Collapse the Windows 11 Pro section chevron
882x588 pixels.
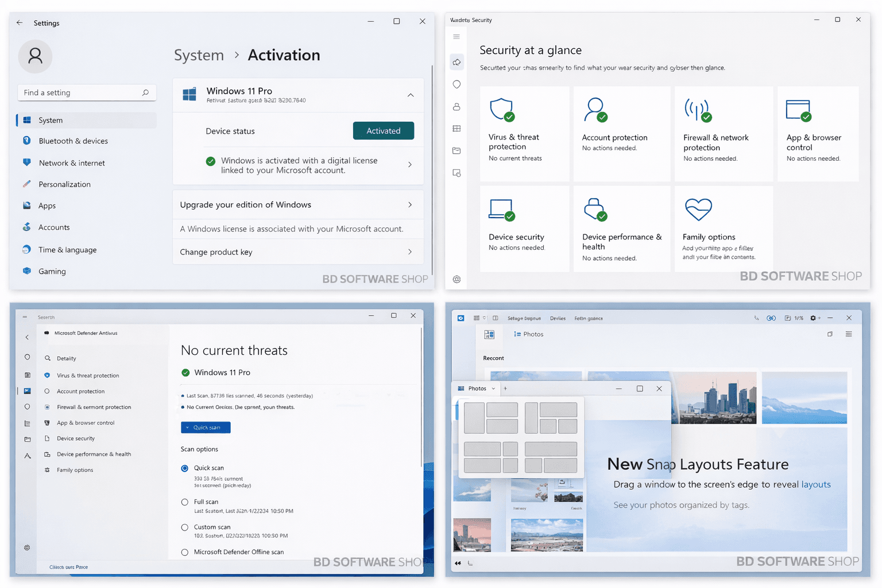(x=411, y=95)
